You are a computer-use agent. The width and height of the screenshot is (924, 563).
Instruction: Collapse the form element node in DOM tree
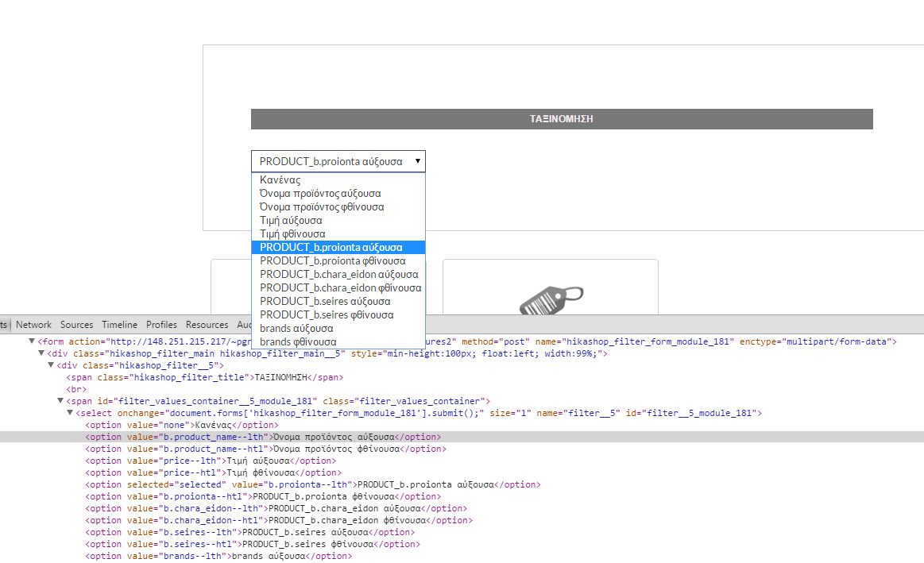pos(33,342)
